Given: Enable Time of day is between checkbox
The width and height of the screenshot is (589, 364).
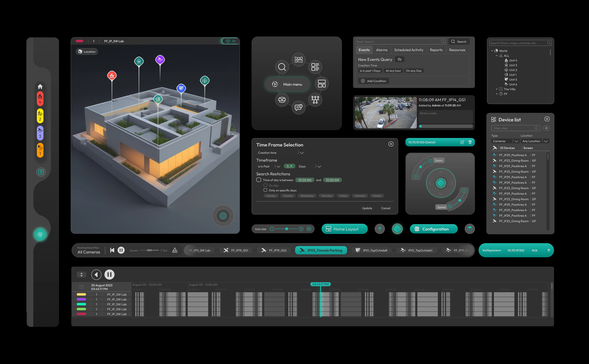Looking at the screenshot, I should tap(259, 180).
